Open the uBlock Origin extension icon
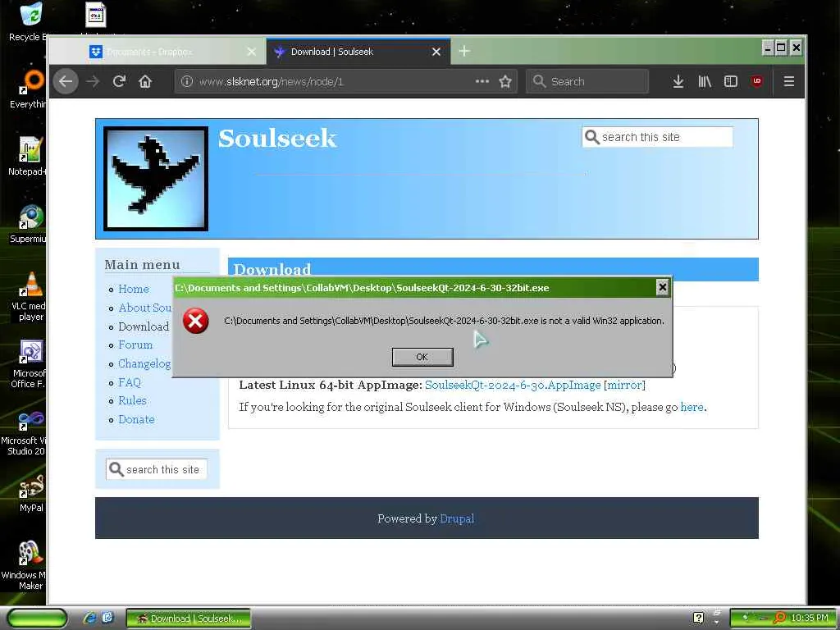840x630 pixels. tap(757, 81)
